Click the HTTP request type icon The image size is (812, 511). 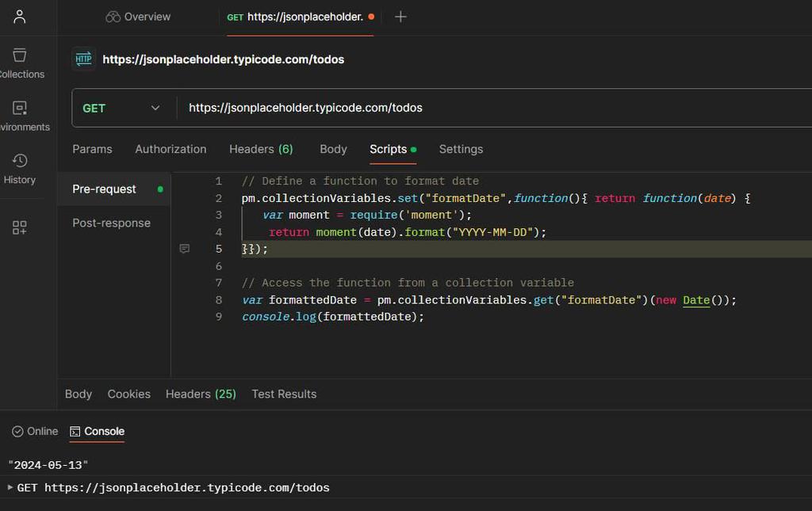83,59
